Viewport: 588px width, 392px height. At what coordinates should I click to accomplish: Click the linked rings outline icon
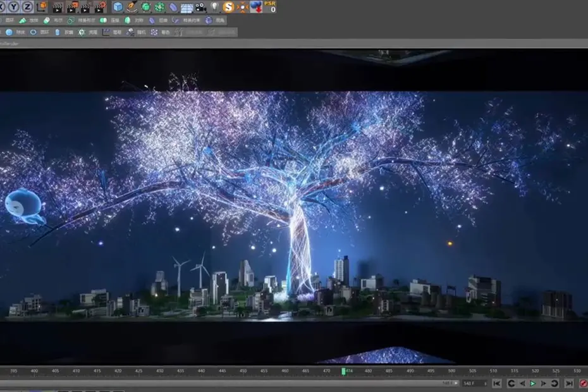(71, 20)
